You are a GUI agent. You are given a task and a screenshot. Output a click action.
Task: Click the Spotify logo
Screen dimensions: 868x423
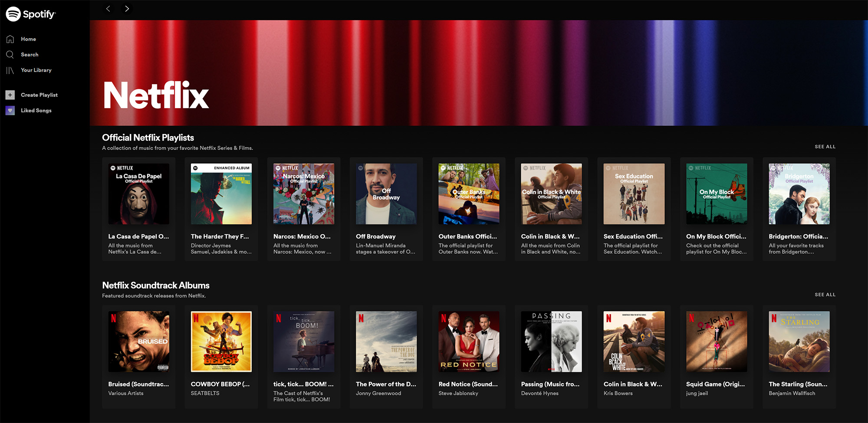(x=30, y=13)
